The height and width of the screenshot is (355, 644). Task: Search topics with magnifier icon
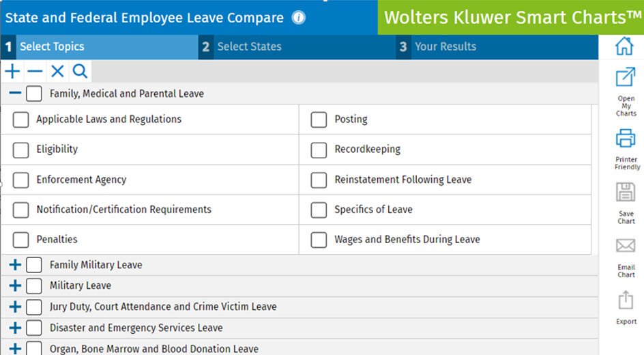pos(80,71)
